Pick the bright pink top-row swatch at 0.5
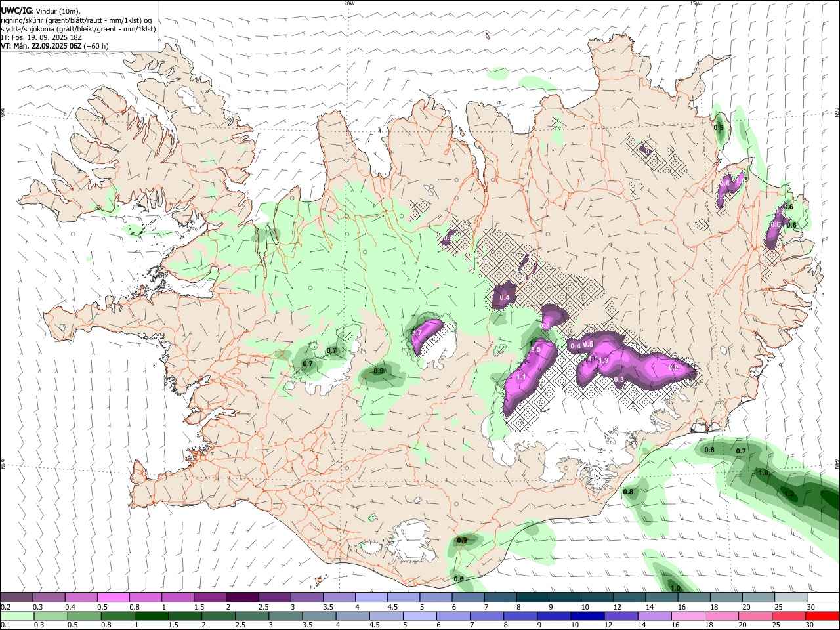The width and height of the screenshot is (840, 630). tap(114, 597)
